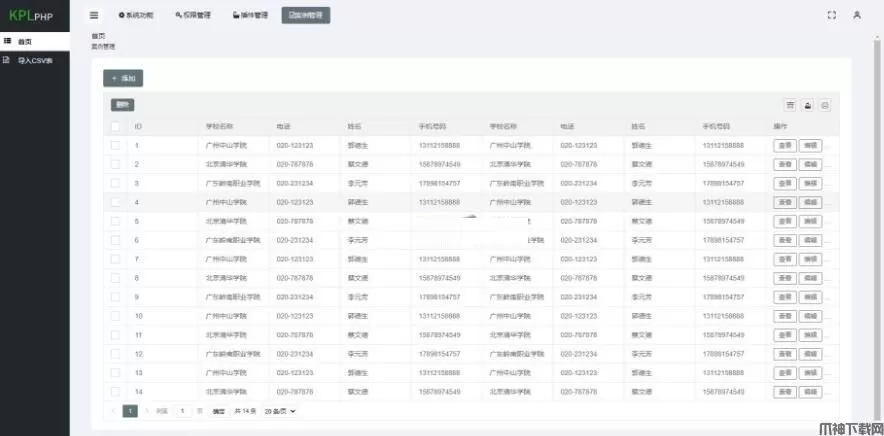Select page 1 in the pagination

[130, 411]
